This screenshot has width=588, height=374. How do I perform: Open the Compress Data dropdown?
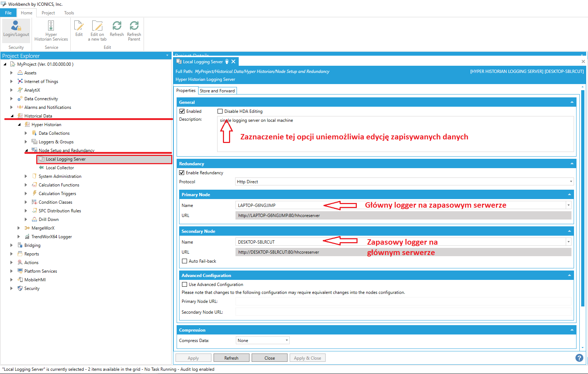(262, 341)
